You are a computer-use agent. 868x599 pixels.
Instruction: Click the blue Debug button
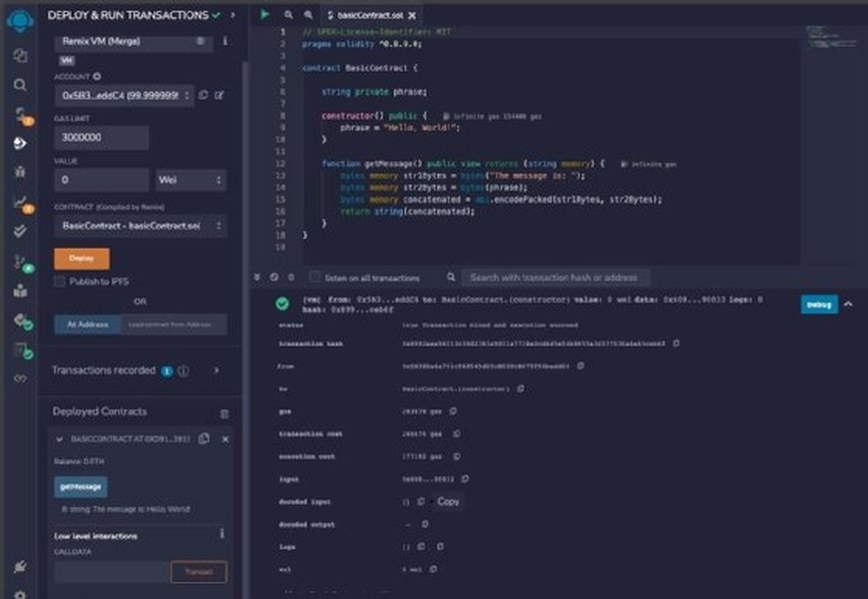[819, 304]
